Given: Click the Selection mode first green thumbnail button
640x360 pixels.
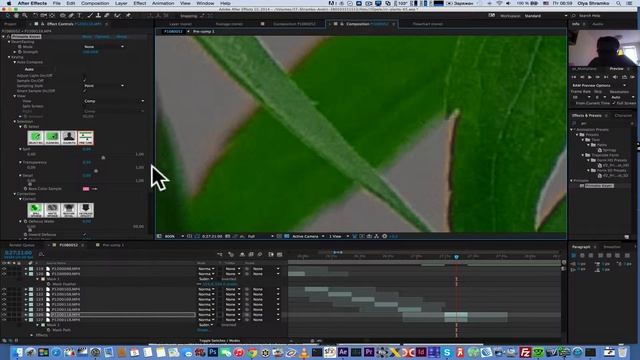Looking at the screenshot, I should pyautogui.click(x=36, y=138).
